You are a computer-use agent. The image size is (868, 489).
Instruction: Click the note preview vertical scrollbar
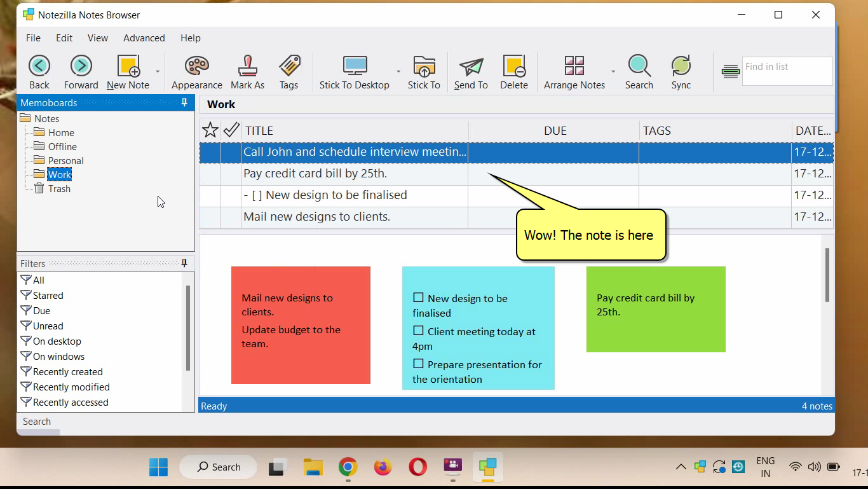(x=827, y=275)
